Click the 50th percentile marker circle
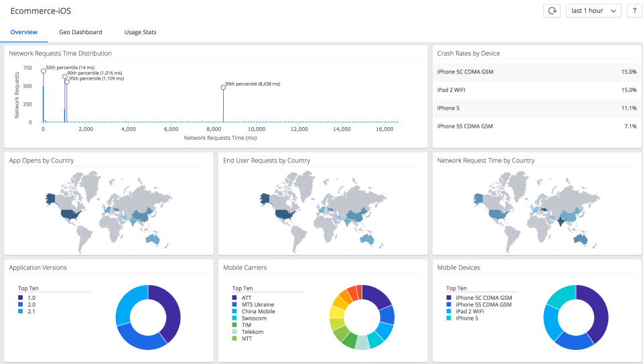The height and width of the screenshot is (364, 643). (44, 71)
